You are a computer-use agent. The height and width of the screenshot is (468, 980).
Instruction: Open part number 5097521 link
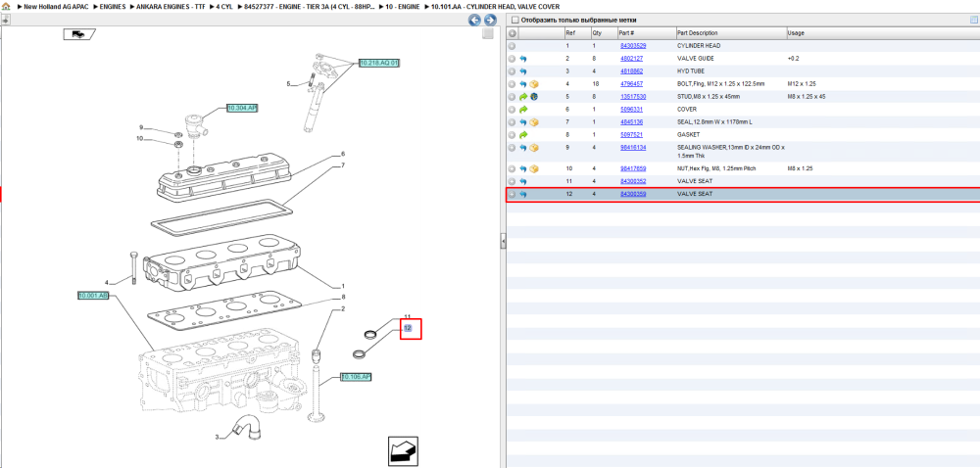pos(631,135)
